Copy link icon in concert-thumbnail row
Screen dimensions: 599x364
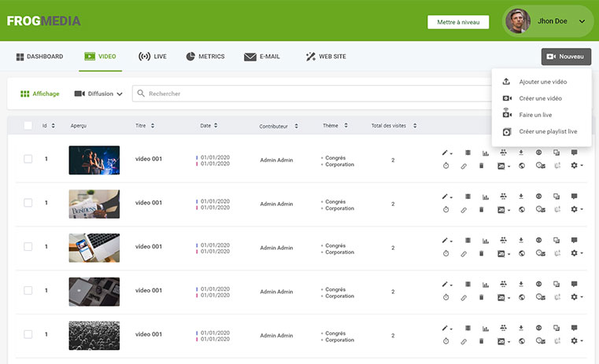(x=464, y=166)
